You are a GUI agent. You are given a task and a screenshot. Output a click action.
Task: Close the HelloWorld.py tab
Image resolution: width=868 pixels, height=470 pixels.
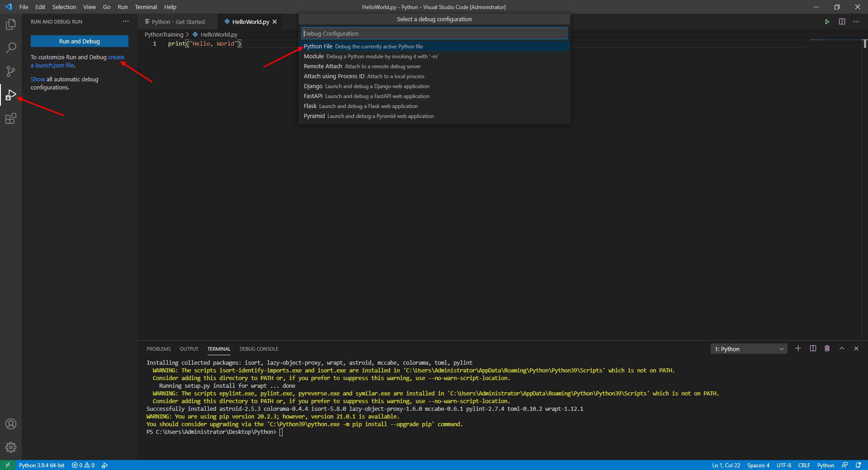tap(275, 22)
